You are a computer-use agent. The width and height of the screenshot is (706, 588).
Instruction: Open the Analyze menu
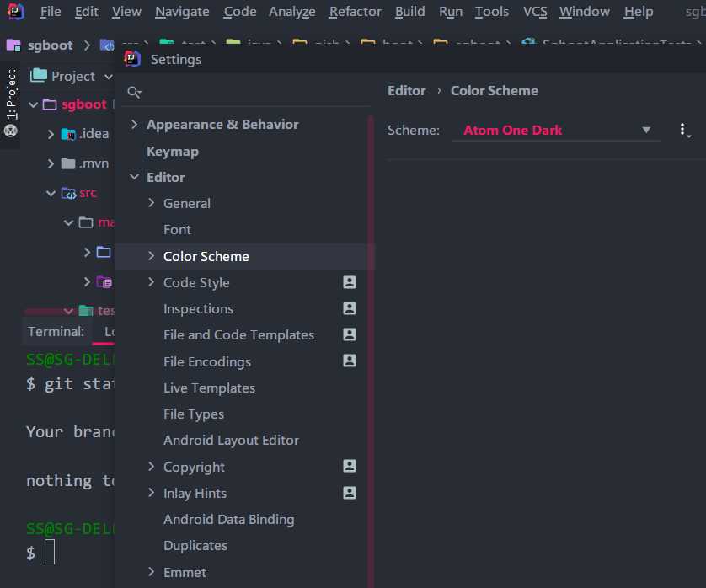(x=291, y=12)
